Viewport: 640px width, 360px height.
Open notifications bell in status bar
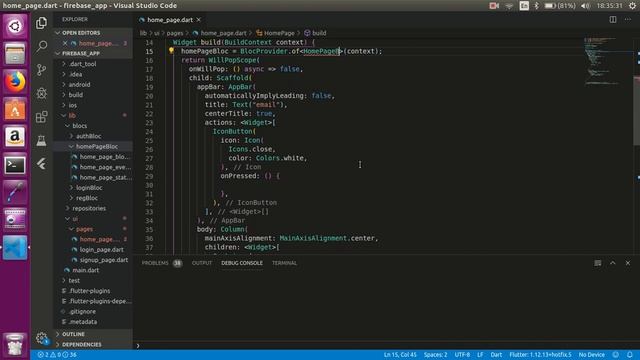(x=629, y=355)
